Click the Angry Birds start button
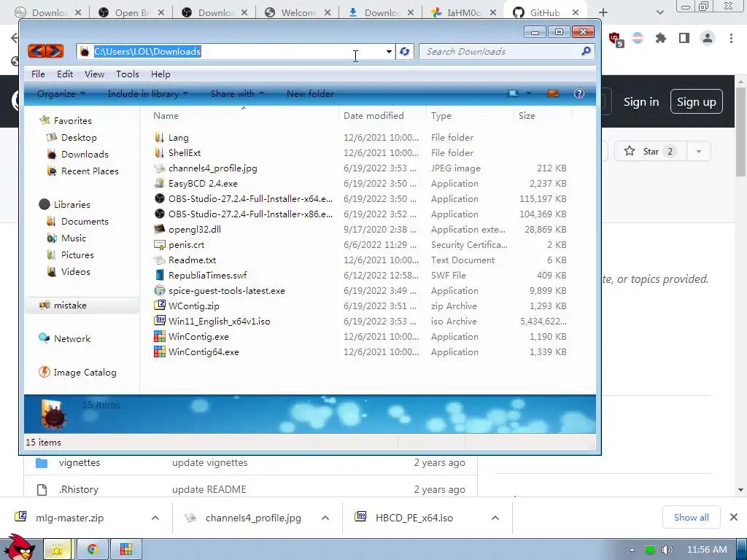Image resolution: width=747 pixels, height=560 pixels. coord(19,547)
